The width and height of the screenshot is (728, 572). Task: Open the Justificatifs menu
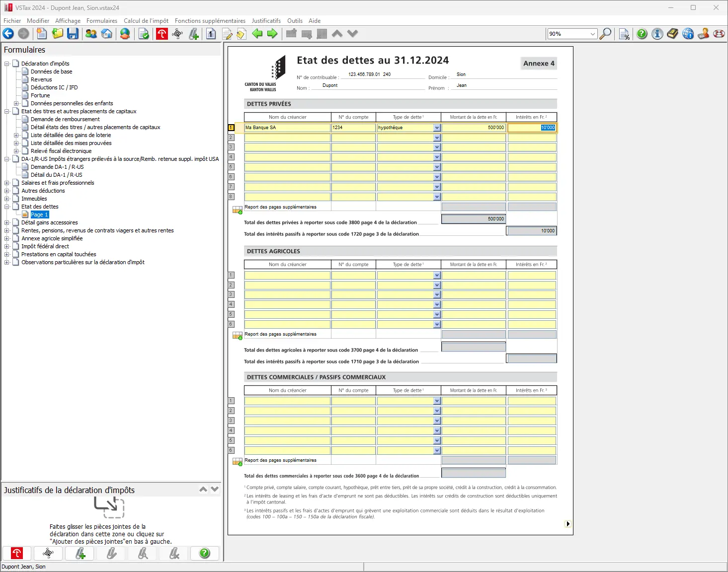[266, 21]
